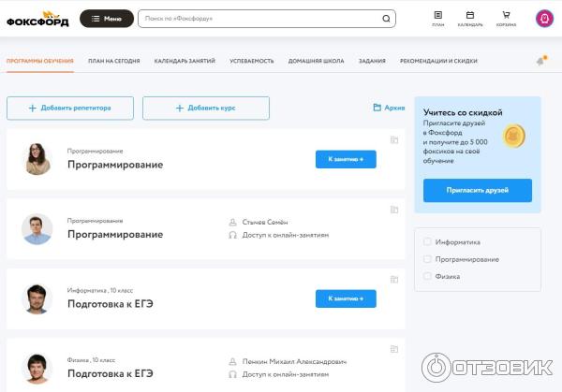Viewport: 562px width, 392px height.
Task: Click the Добавить репетитора button
Action: [x=70, y=108]
